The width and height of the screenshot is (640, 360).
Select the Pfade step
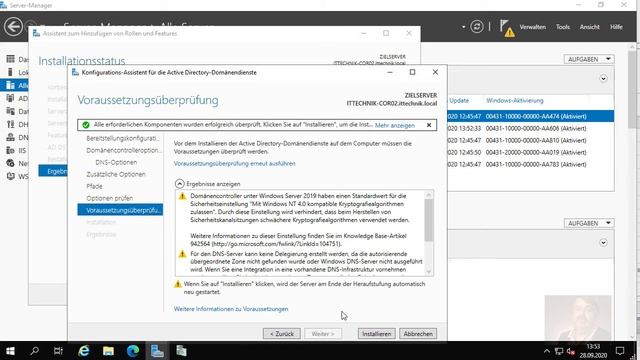[x=94, y=186]
